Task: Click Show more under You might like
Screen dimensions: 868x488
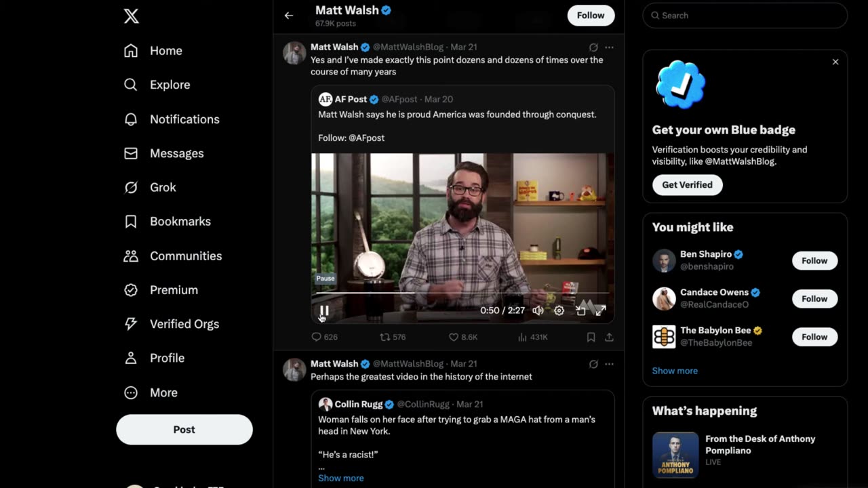Action: click(x=675, y=371)
